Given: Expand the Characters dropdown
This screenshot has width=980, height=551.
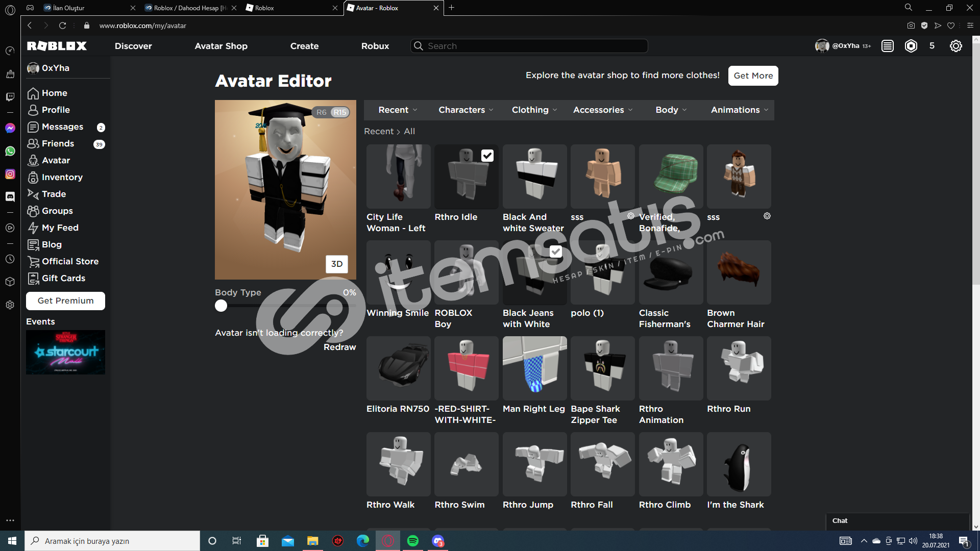Looking at the screenshot, I should (x=466, y=110).
